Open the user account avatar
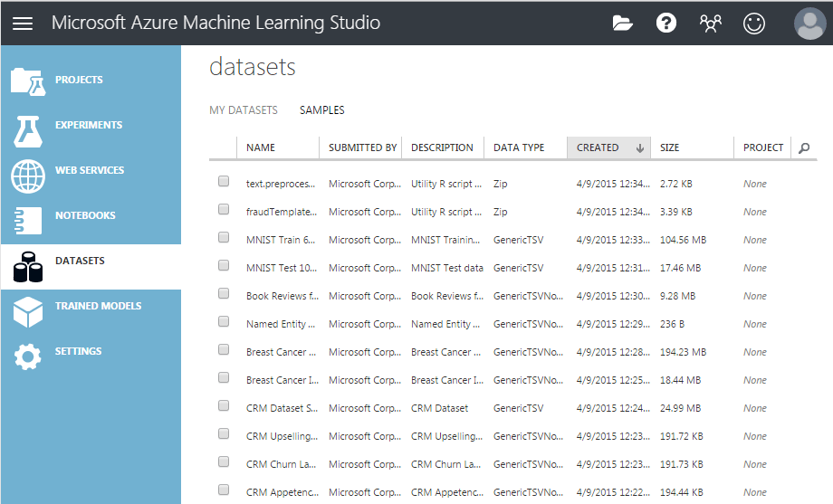The image size is (833, 504). tap(809, 24)
